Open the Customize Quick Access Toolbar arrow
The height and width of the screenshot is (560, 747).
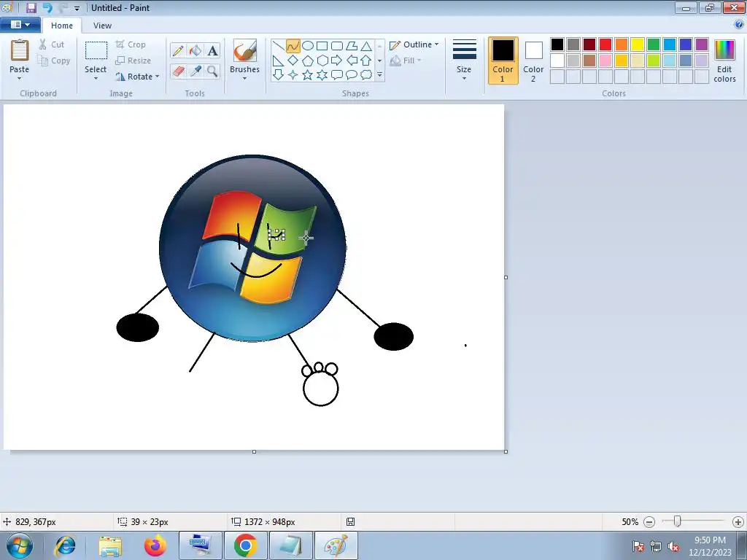(x=77, y=8)
